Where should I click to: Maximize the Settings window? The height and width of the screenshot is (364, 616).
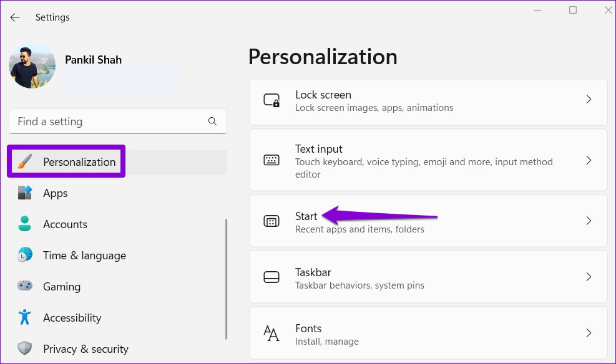coord(573,10)
